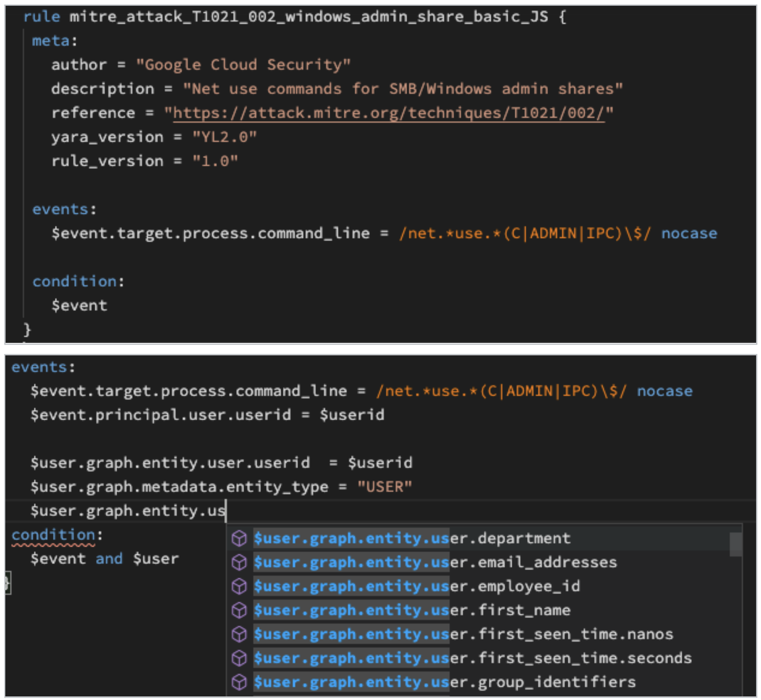Screen dimensions: 761x700
Task: Click the cube icon beside employee_id suggestion
Action: [239, 586]
